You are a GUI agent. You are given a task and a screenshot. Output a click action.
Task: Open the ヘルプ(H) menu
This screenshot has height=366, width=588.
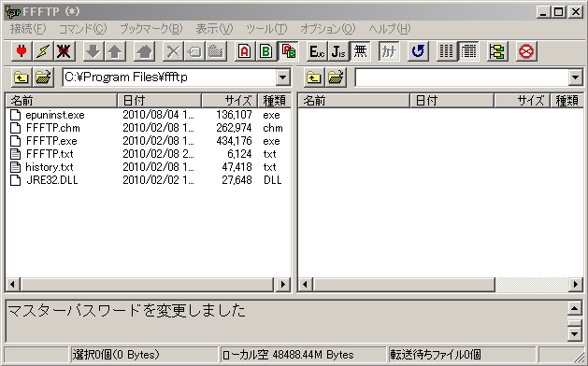click(x=389, y=28)
